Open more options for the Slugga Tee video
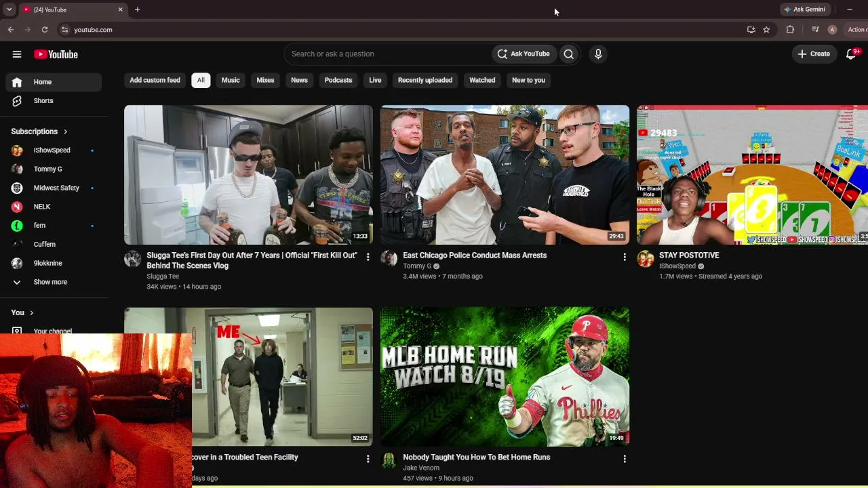This screenshot has width=868, height=488. 368,257
